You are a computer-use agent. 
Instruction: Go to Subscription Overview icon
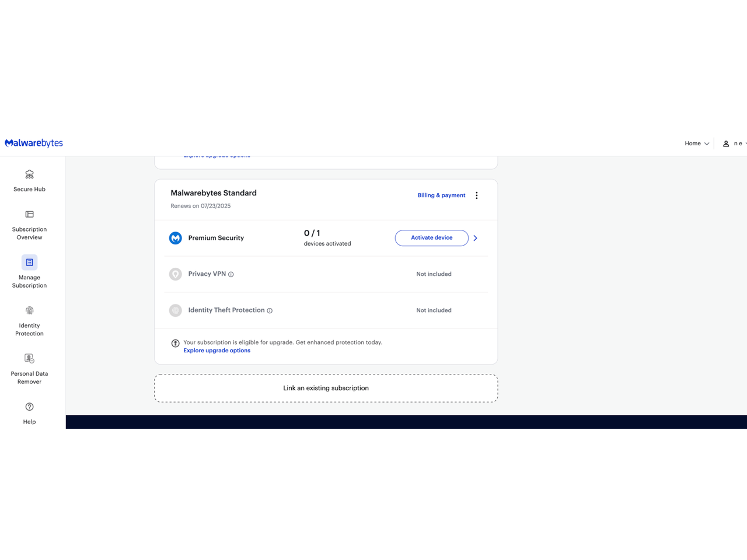tap(29, 214)
